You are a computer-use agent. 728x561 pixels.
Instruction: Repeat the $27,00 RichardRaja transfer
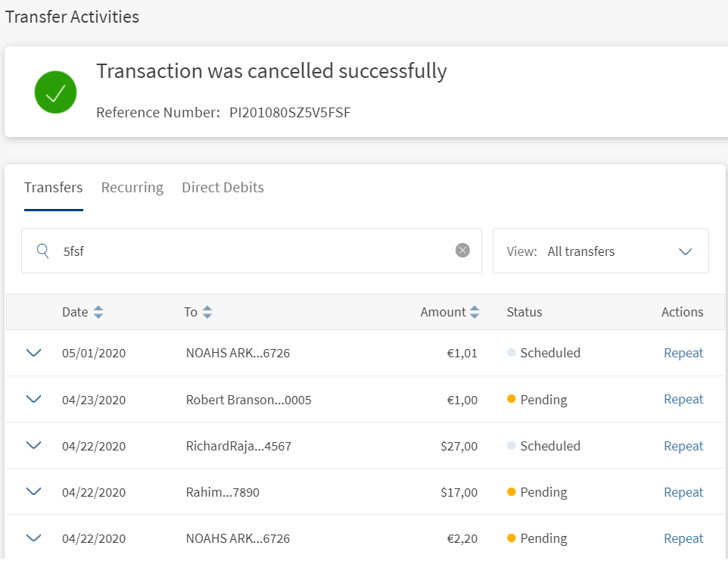point(683,446)
